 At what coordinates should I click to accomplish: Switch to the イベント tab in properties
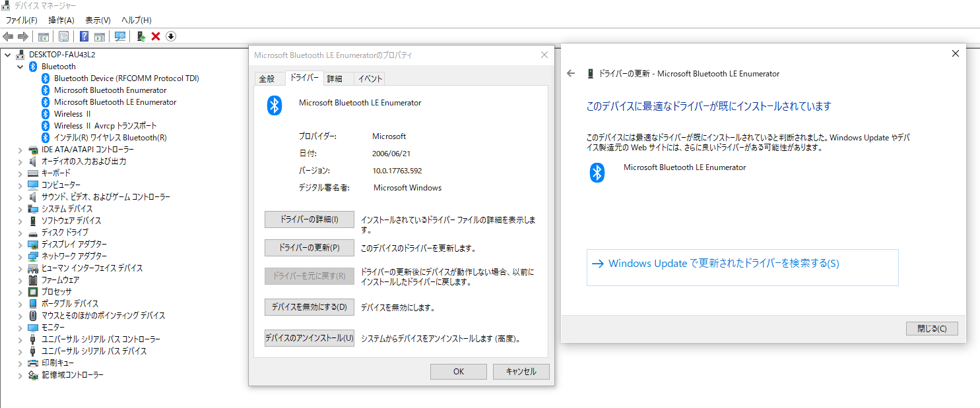point(370,79)
